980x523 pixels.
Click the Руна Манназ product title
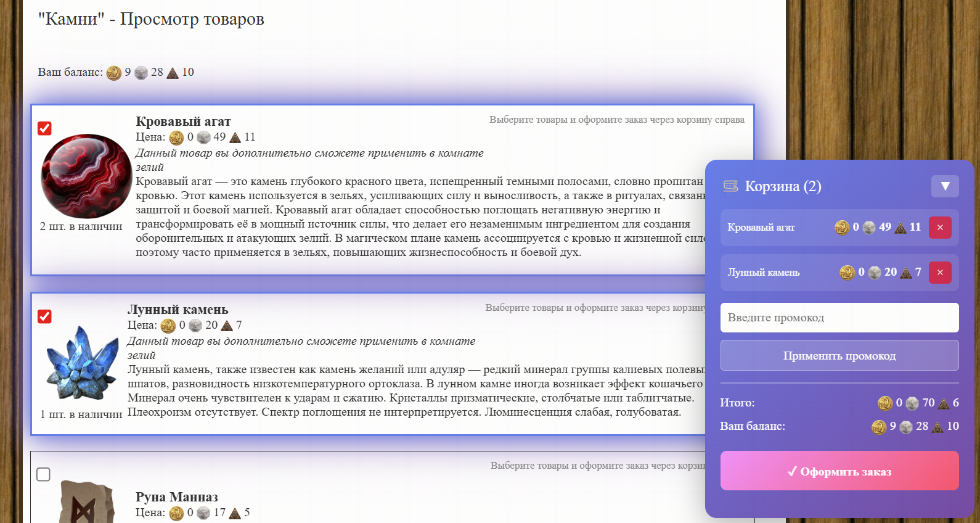[x=177, y=497]
